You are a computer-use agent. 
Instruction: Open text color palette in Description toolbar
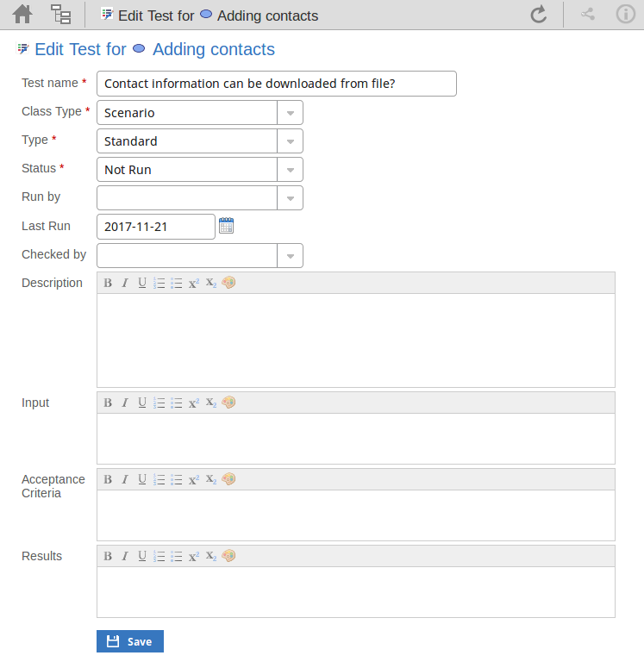click(228, 283)
